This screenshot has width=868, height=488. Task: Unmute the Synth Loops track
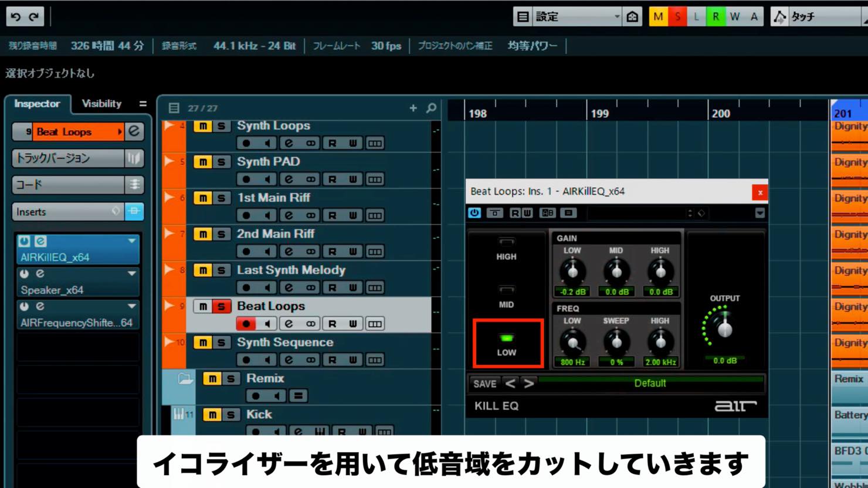(x=202, y=126)
